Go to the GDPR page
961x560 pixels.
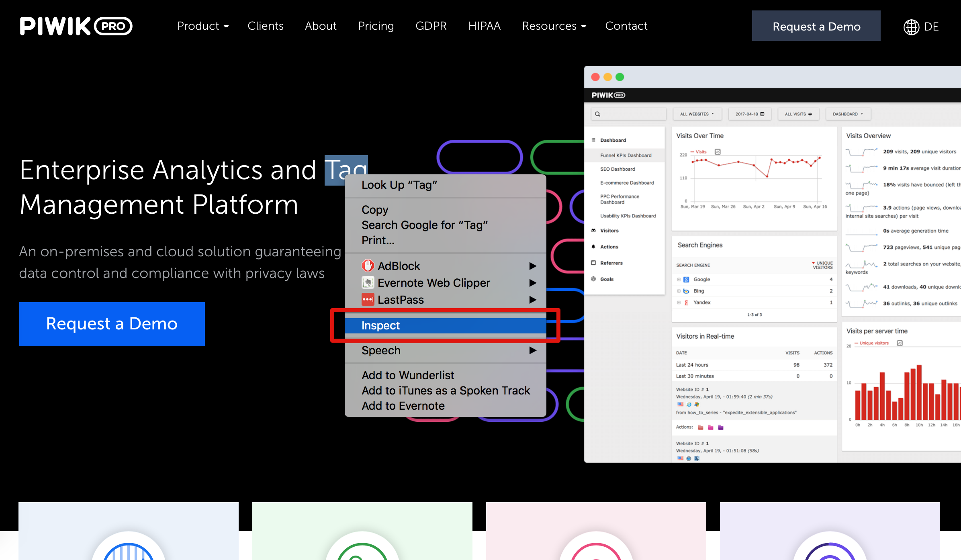pos(431,26)
